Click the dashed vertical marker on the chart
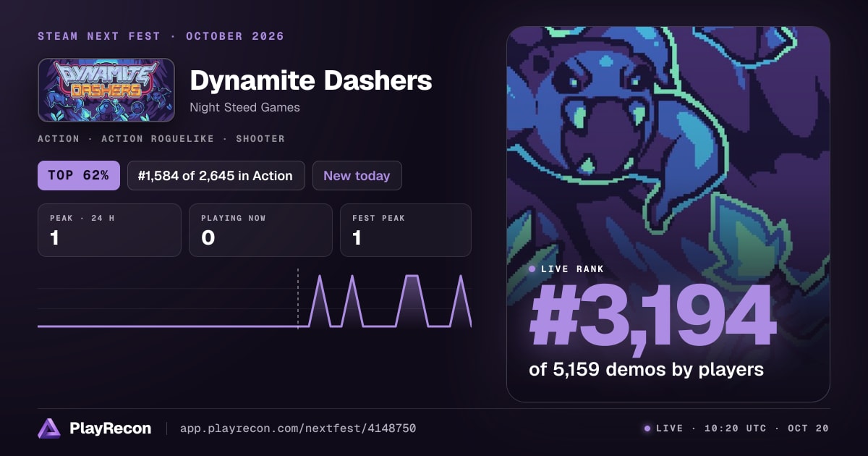Screen dimensions: 868x456 [297, 297]
